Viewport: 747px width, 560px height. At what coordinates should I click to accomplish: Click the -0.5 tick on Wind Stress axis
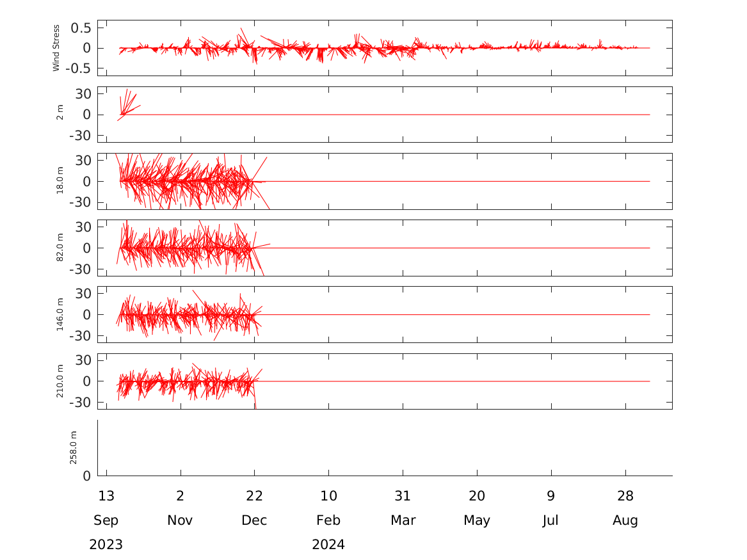pyautogui.click(x=77, y=68)
